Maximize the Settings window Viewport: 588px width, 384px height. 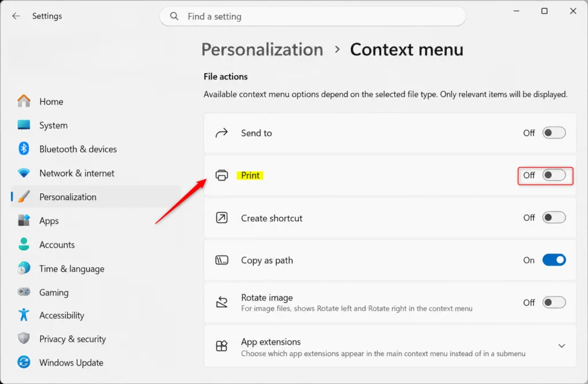(544, 11)
